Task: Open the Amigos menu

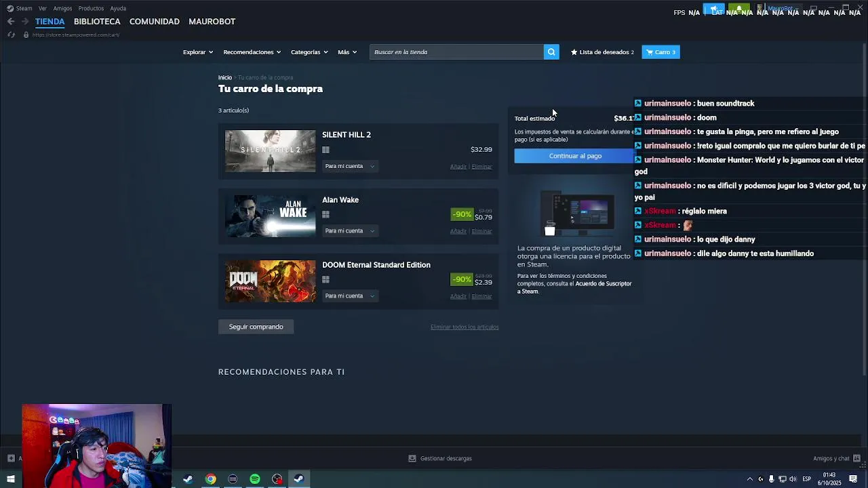Action: tap(62, 9)
